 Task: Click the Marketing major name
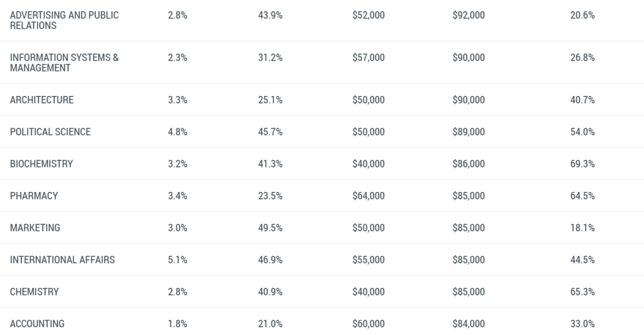[35, 228]
